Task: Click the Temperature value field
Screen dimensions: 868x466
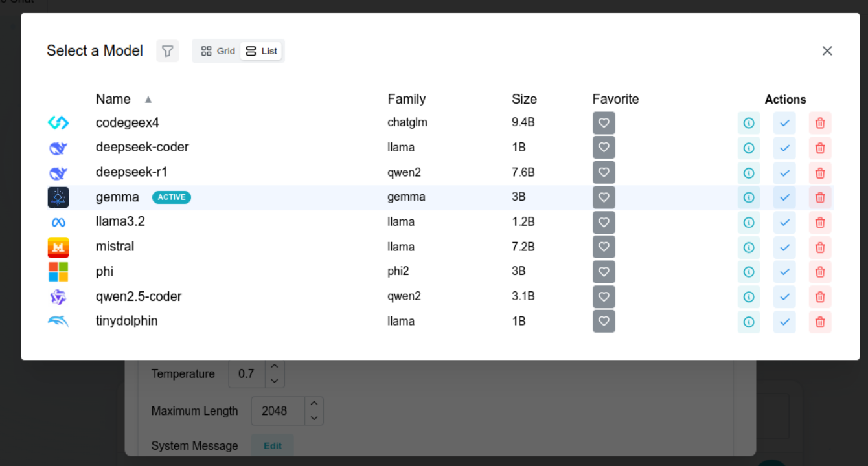Action: 247,373
